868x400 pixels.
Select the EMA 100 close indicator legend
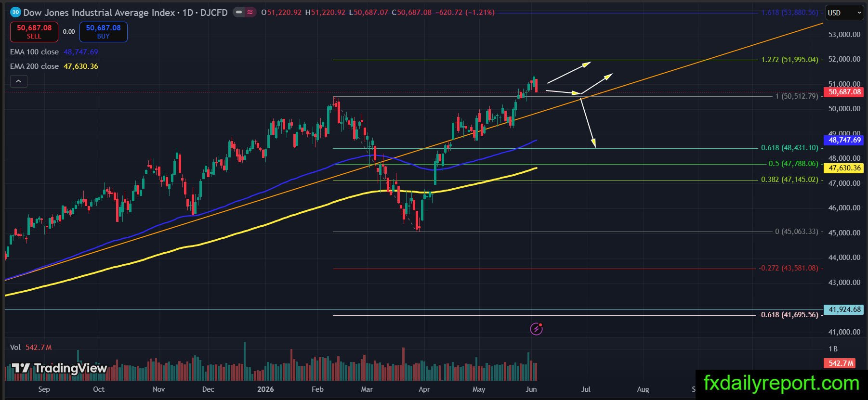(34, 52)
